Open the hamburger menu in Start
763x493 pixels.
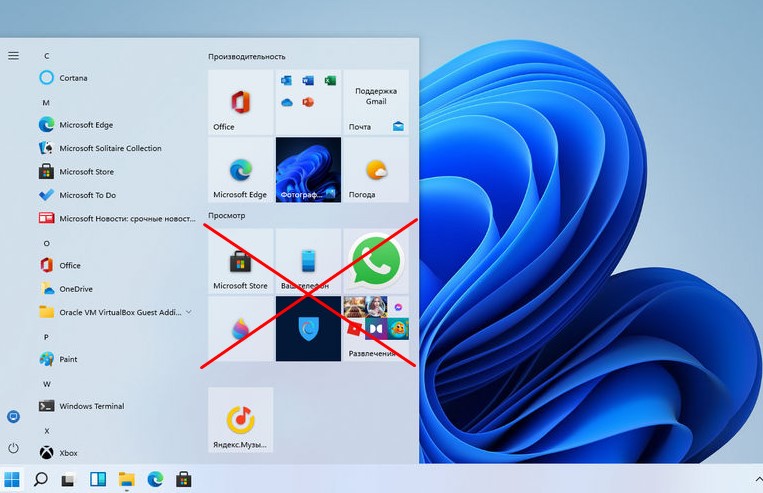(x=14, y=56)
